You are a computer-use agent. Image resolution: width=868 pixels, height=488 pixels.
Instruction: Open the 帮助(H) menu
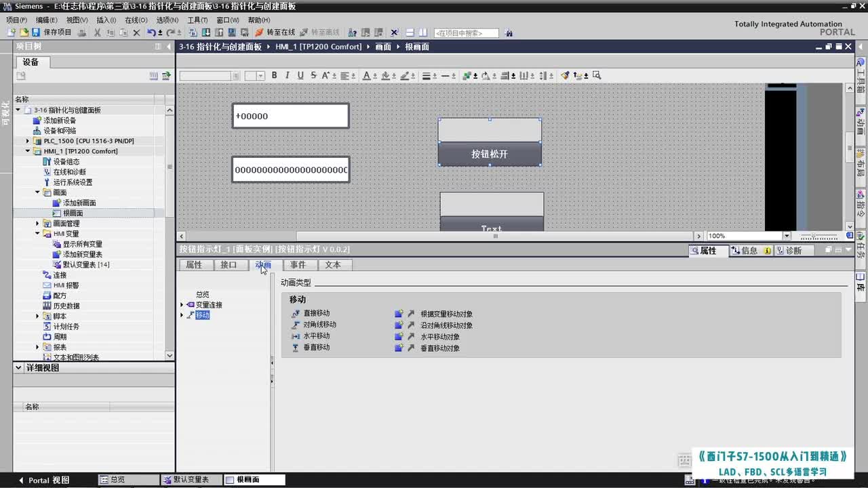(258, 20)
